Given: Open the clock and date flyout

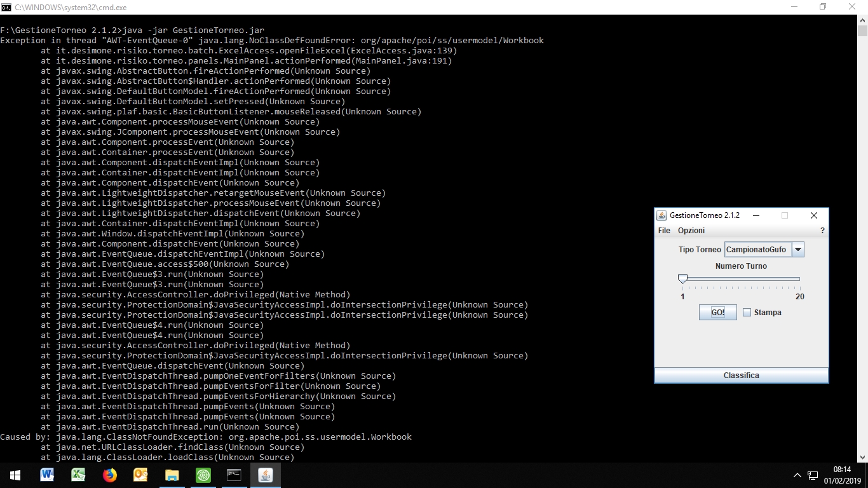Looking at the screenshot, I should [841, 475].
